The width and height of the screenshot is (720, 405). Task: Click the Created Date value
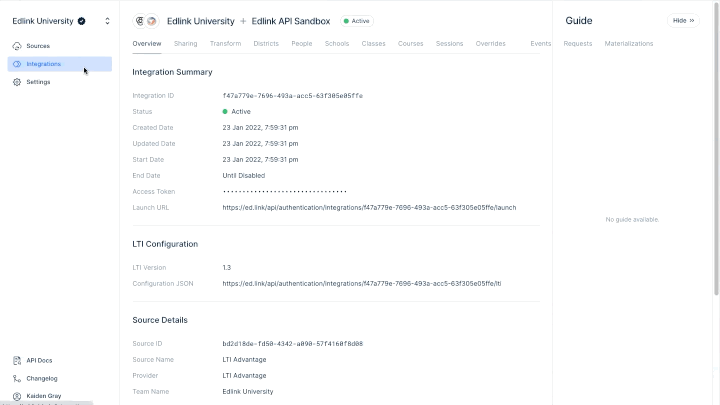[260, 128]
